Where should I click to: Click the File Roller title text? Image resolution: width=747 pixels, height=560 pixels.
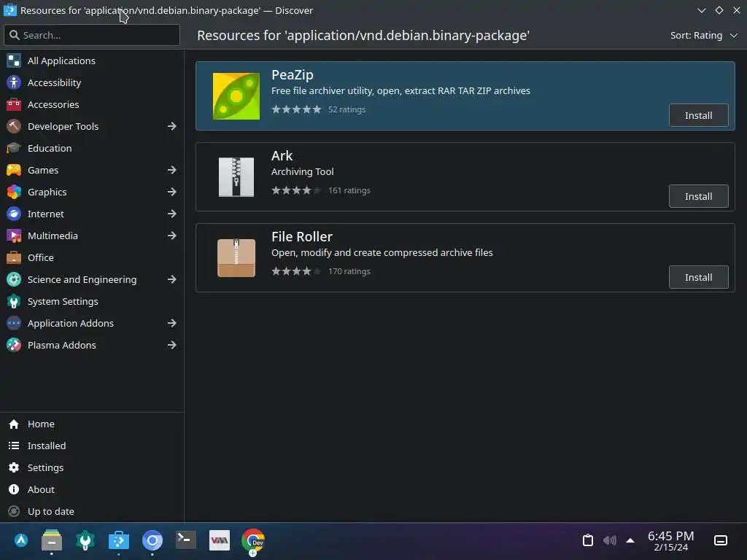tap(302, 237)
